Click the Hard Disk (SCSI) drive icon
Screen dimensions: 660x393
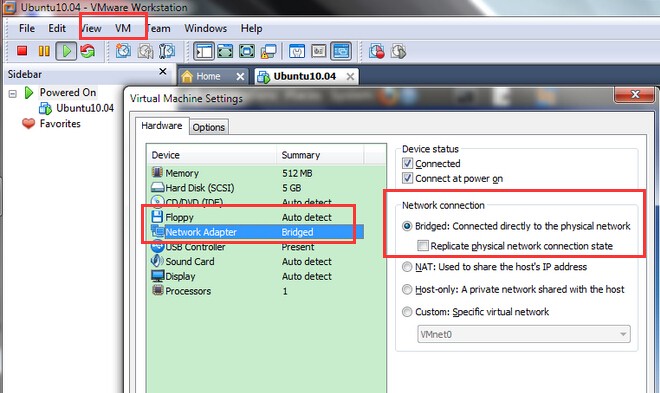(157, 187)
